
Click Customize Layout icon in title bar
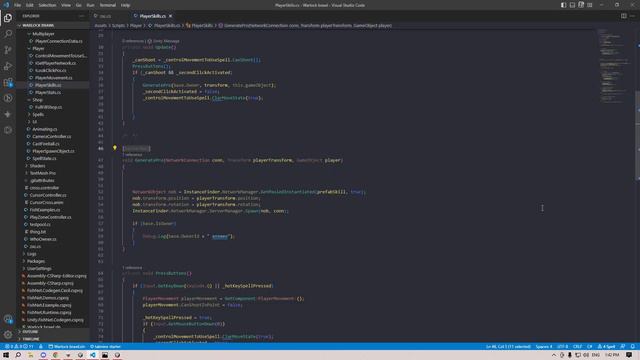pyautogui.click(x=590, y=5)
